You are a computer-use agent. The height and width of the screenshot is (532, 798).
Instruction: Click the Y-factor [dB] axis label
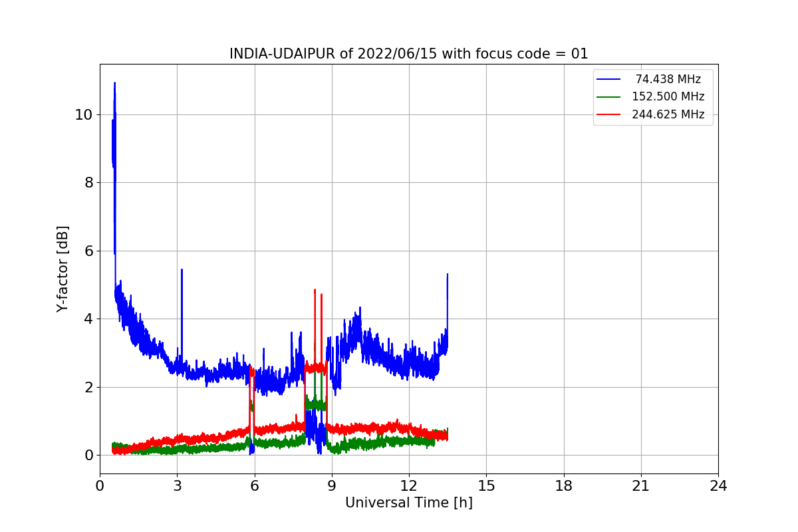coord(63,269)
